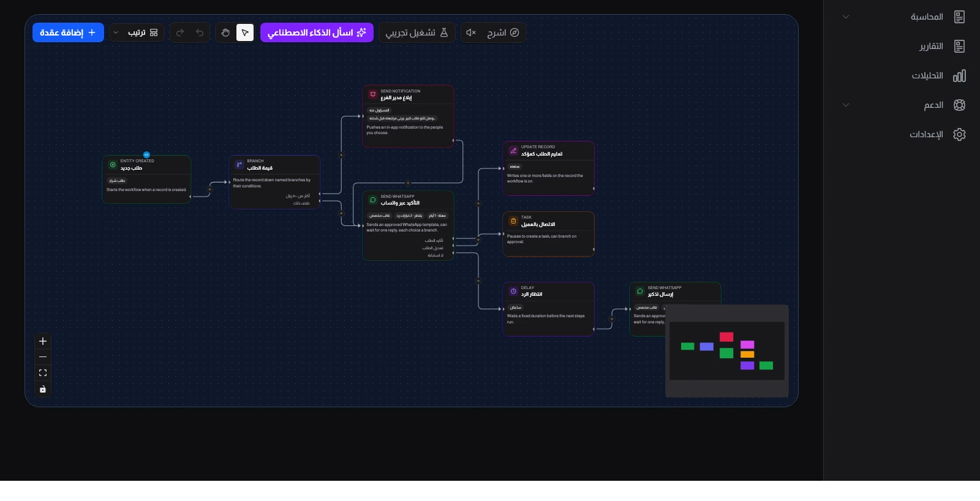Click the Send Notification bell icon

coord(372,94)
